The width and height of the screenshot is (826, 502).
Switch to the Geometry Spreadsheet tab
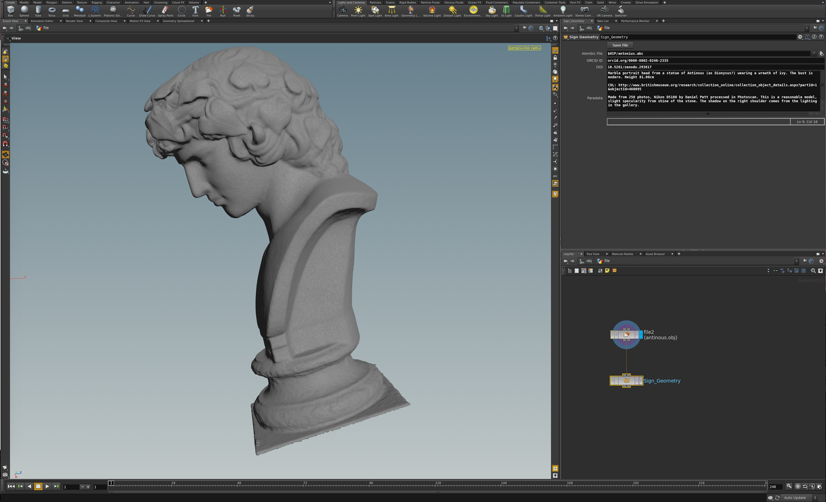coord(179,21)
